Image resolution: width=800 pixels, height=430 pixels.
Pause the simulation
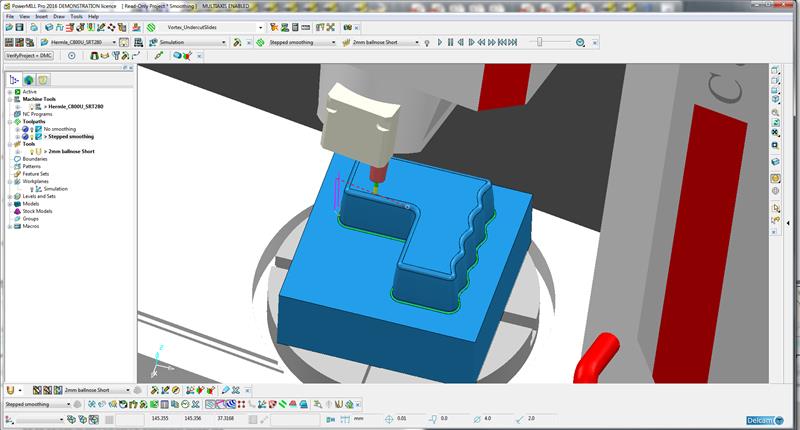pos(450,42)
